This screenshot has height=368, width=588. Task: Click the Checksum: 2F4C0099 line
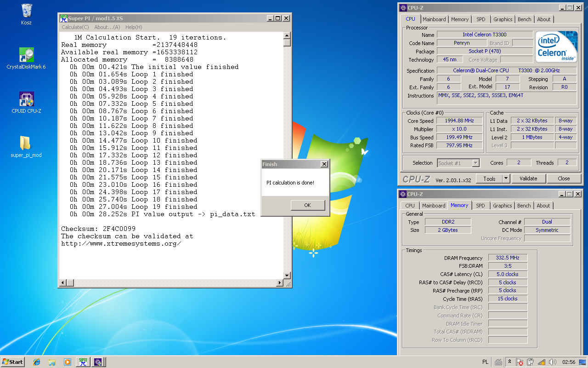point(98,229)
